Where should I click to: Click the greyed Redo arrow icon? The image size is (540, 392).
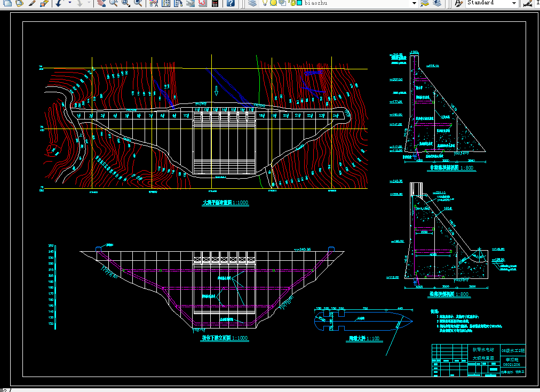[79, 3]
